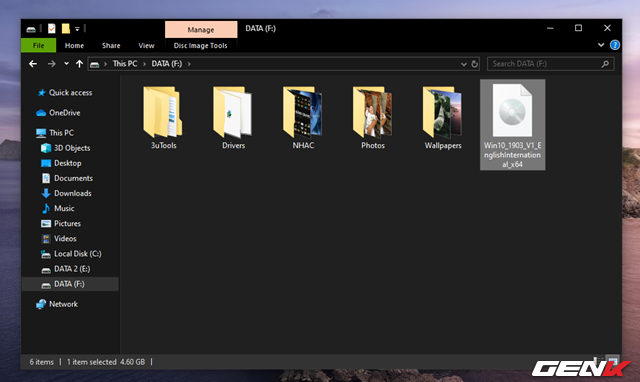
Task: Select Quick access in navigation pane
Action: [64, 93]
